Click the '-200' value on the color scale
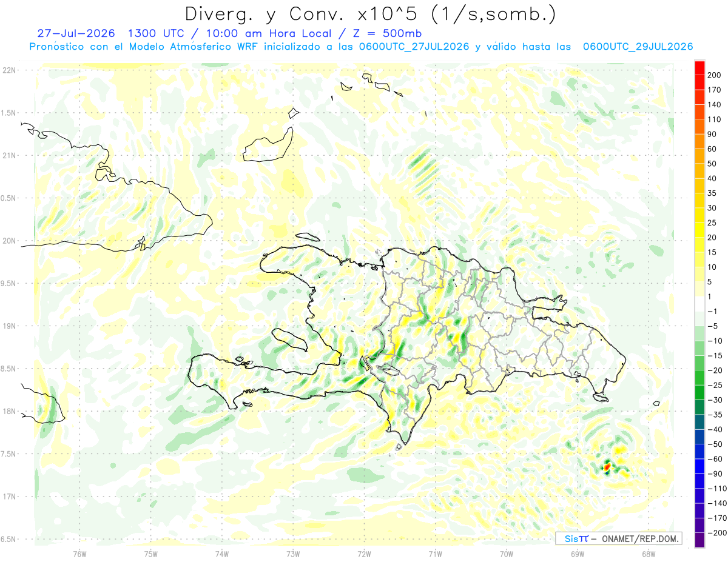 coord(716,533)
